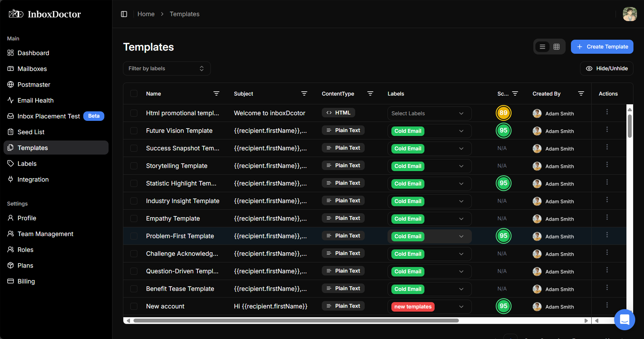Go to Mailboxes in the sidebar
The width and height of the screenshot is (644, 339).
pyautogui.click(x=32, y=69)
